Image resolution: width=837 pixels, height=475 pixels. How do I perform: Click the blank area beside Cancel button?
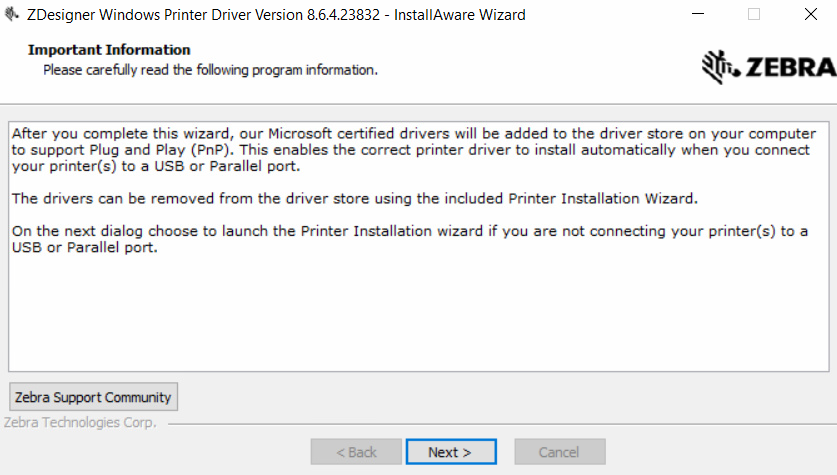[x=720, y=452]
